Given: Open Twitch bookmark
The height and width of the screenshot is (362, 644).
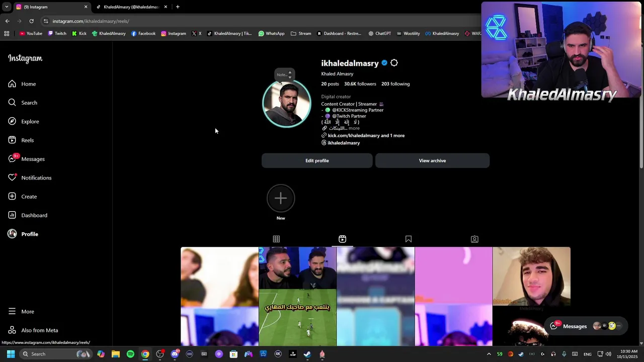Looking at the screenshot, I should pyautogui.click(x=57, y=34).
